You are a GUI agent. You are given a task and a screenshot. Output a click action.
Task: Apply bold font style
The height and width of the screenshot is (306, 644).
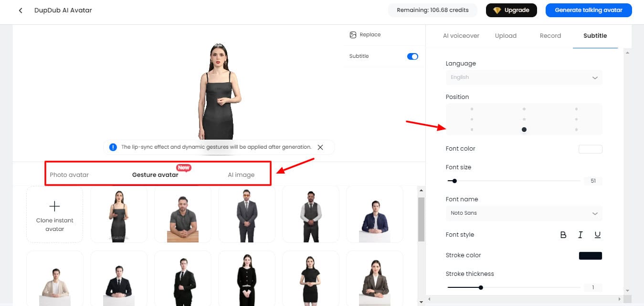point(563,235)
